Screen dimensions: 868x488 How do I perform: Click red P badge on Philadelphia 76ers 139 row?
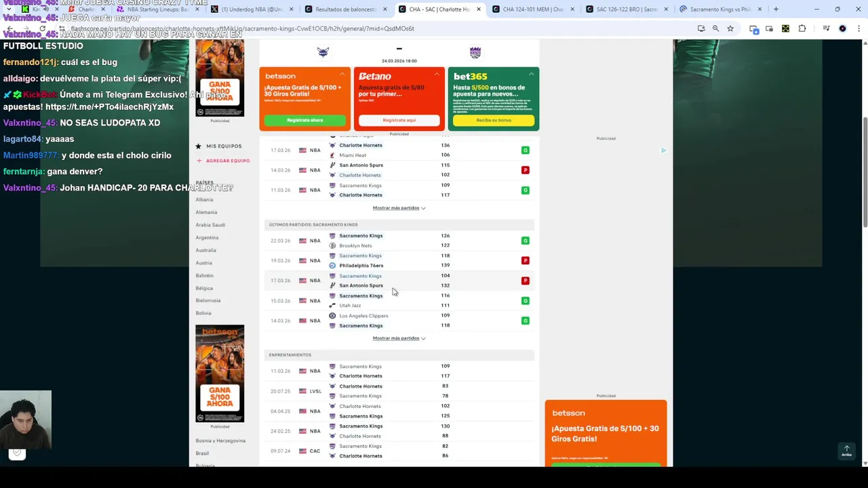click(x=525, y=260)
